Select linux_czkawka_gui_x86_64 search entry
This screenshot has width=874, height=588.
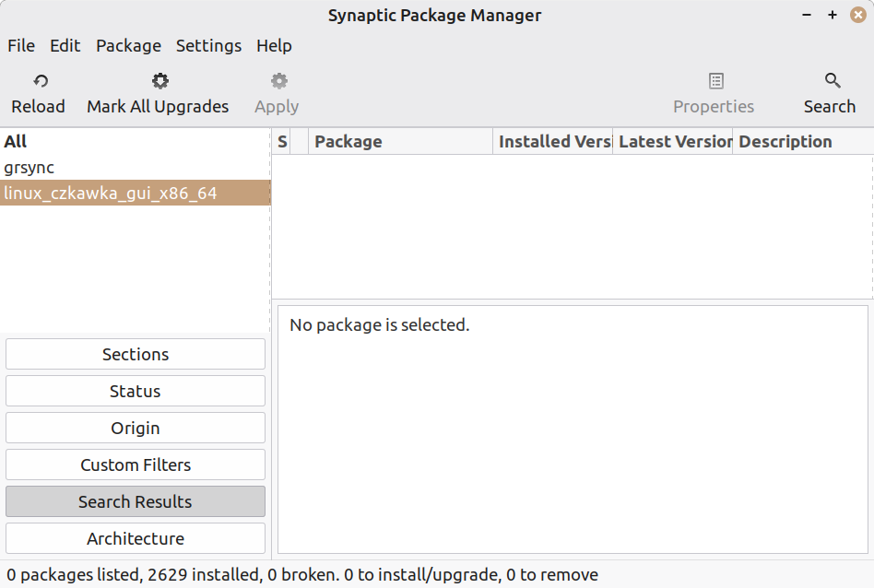pyautogui.click(x=111, y=193)
